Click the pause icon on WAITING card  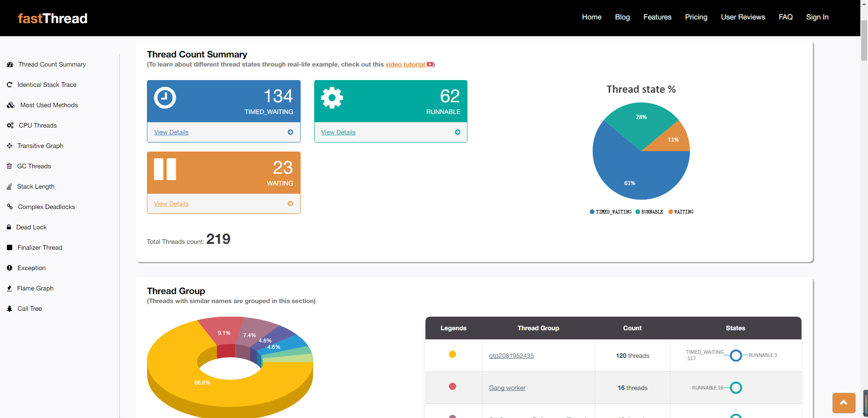coord(165,169)
